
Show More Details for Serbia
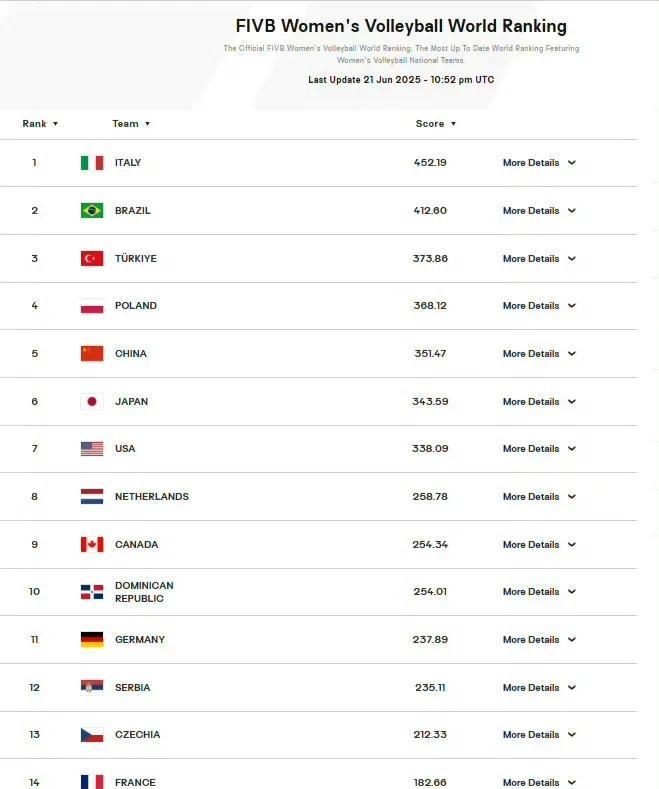click(539, 687)
